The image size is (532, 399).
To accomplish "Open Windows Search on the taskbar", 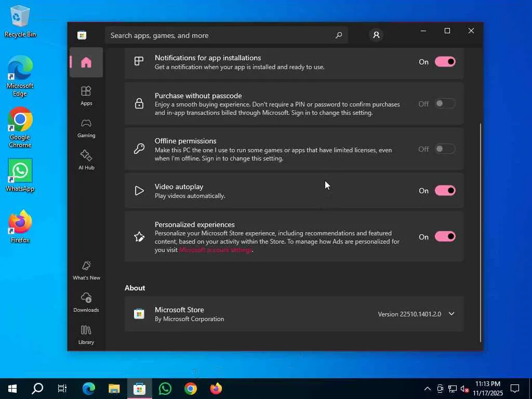I will pyautogui.click(x=37, y=389).
